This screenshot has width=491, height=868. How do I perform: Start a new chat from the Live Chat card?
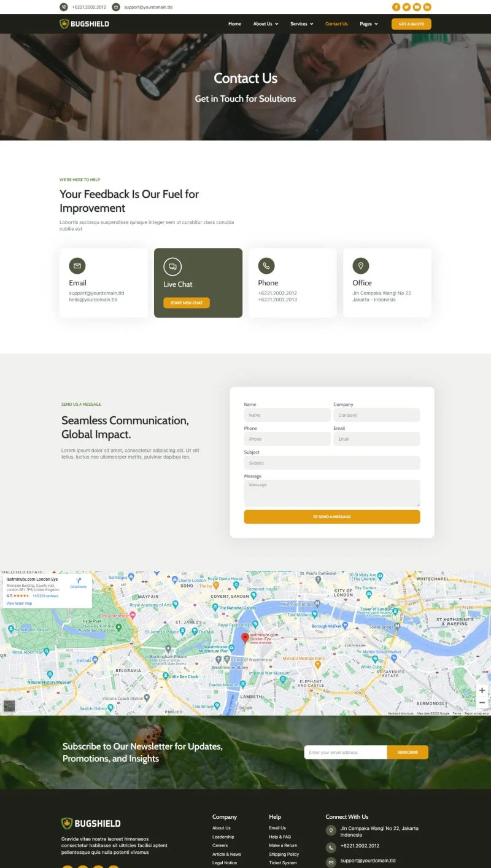187,303
